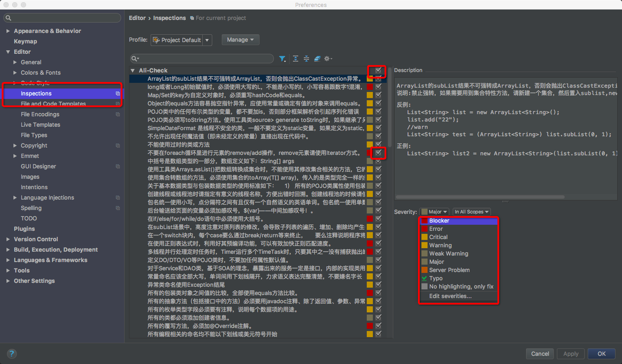Select the Critical yellow severity swatch
Image resolution: width=622 pixels, height=364 pixels.
(x=425, y=237)
